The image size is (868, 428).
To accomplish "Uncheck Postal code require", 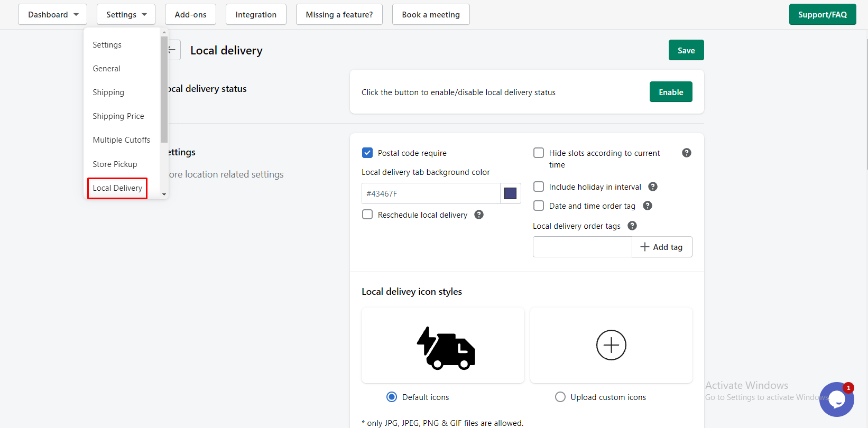I will tap(367, 153).
